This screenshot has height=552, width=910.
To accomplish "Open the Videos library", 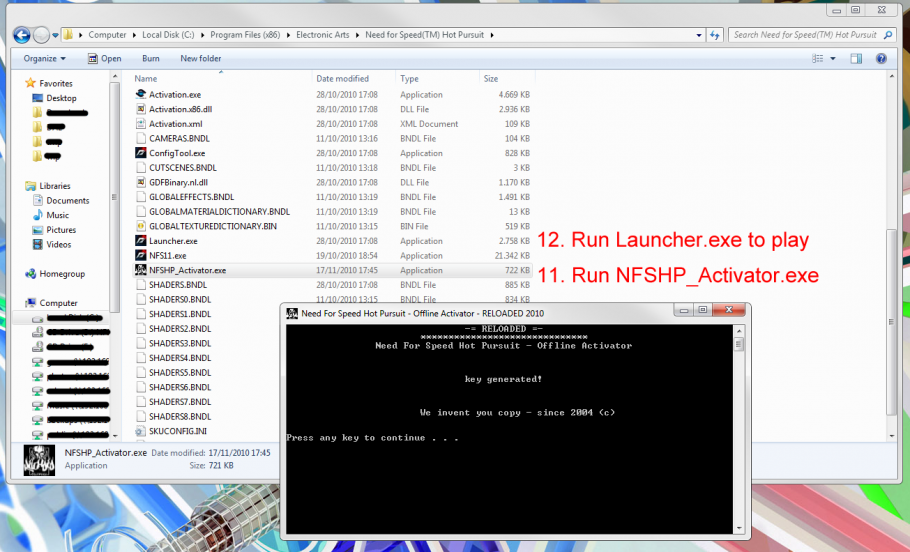I will tap(59, 244).
